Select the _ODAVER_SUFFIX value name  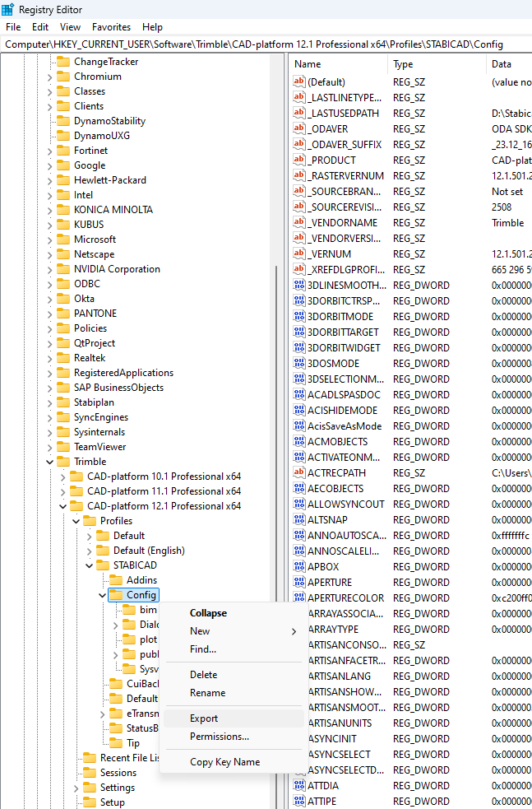(345, 145)
